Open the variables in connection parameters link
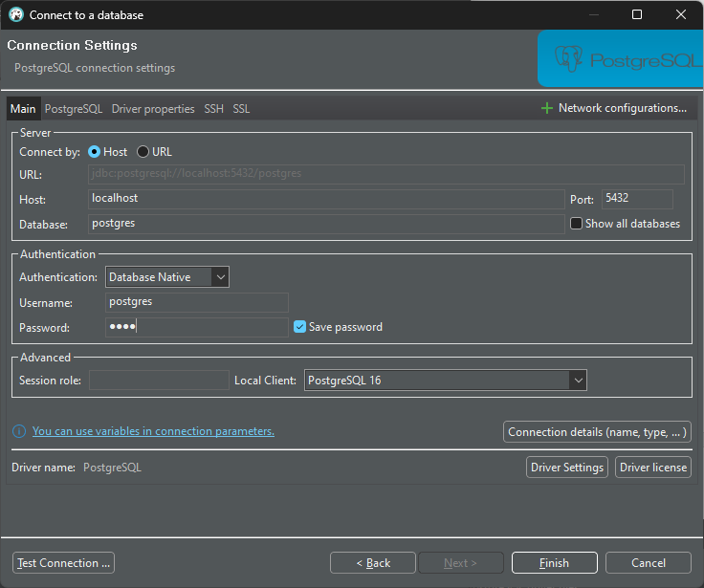 (x=153, y=431)
